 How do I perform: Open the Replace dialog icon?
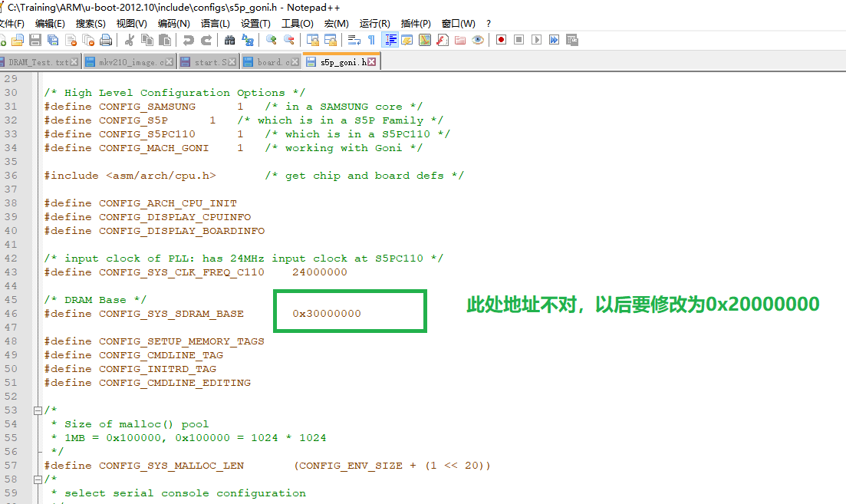click(x=248, y=40)
